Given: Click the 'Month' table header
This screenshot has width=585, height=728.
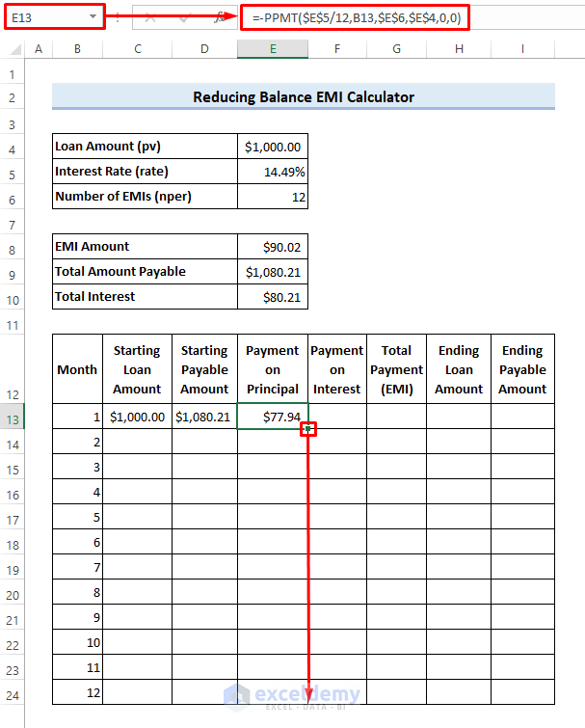Looking at the screenshot, I should point(77,369).
